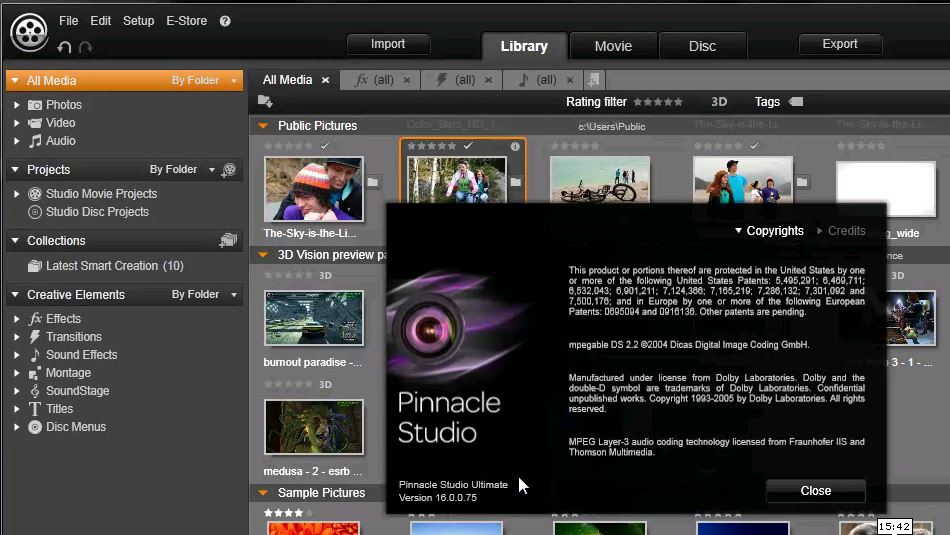Click the Montage icon in sidebar
The width and height of the screenshot is (950, 535).
[x=35, y=373]
